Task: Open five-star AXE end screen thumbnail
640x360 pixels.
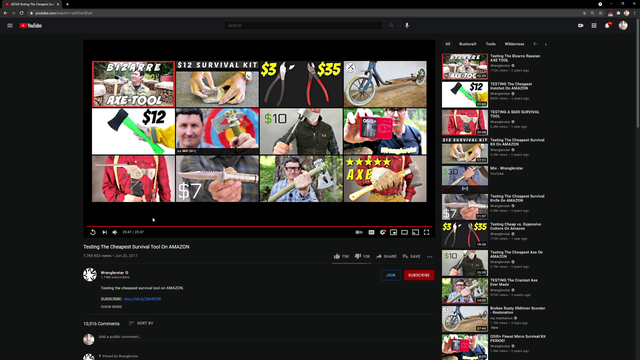Action: (385, 179)
